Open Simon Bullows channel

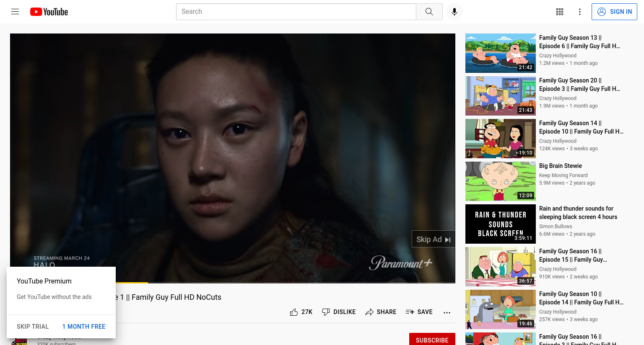(x=556, y=227)
